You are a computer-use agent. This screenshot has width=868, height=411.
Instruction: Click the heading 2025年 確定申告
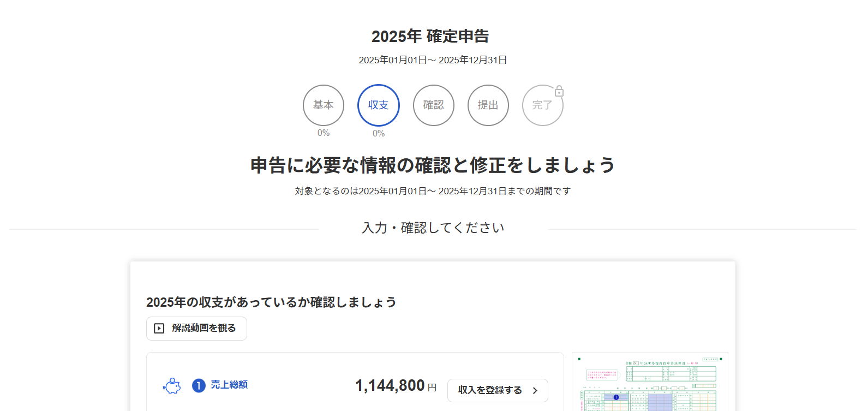[x=430, y=36]
